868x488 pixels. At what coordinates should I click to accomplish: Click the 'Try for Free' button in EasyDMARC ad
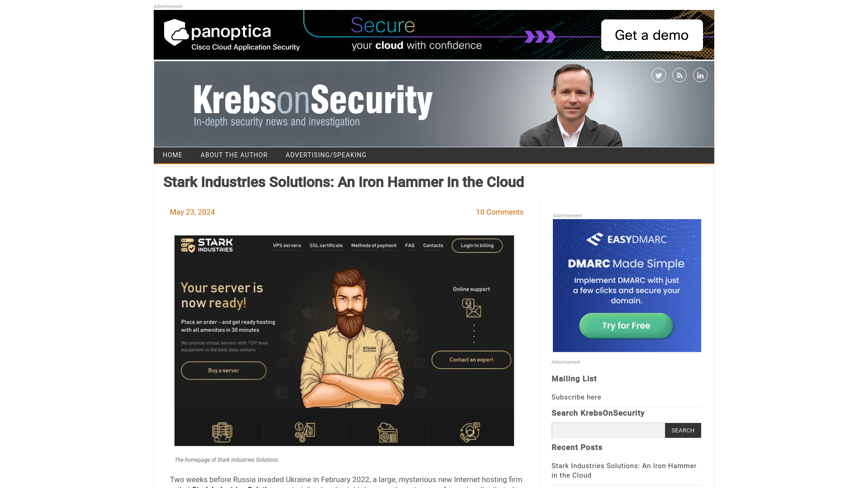click(x=626, y=325)
